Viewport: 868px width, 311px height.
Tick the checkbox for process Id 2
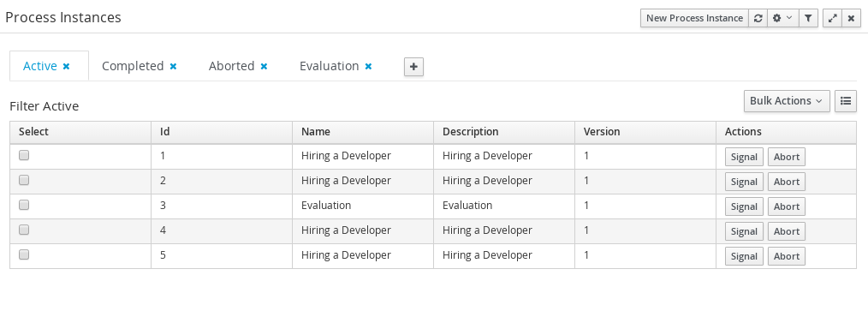[24, 181]
